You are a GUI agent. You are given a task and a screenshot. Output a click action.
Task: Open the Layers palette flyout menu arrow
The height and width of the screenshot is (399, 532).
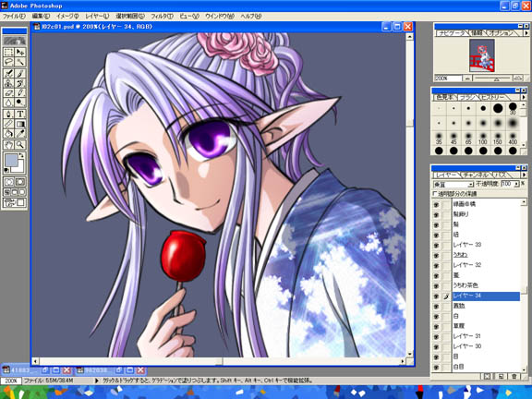525,175
